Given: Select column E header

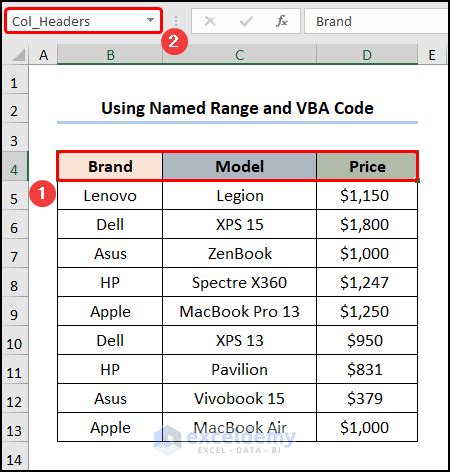Looking at the screenshot, I should (x=432, y=55).
